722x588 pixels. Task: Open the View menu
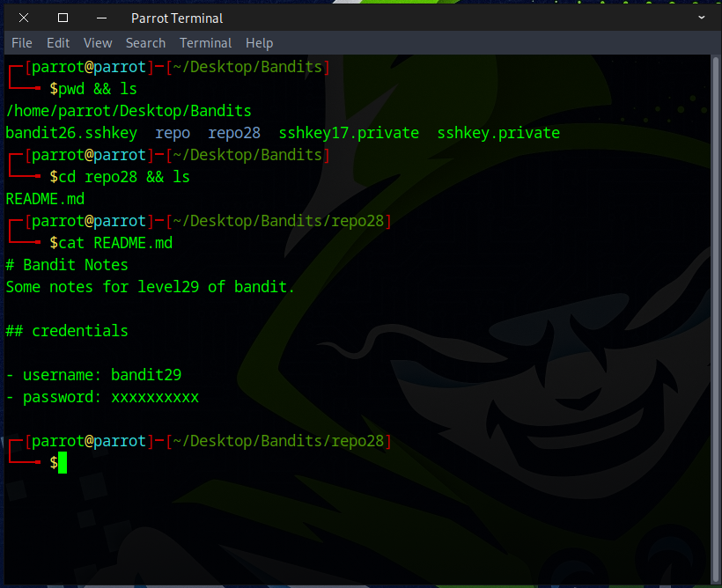tap(98, 43)
